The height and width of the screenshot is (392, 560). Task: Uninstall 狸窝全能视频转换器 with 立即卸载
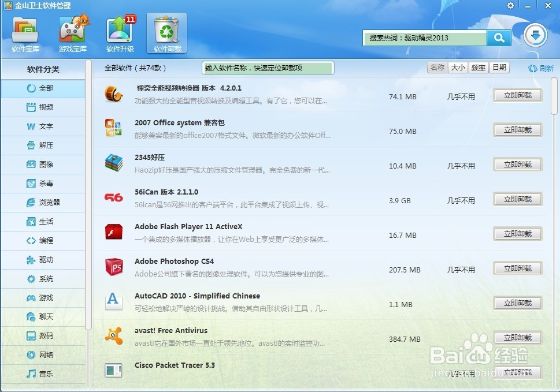coord(517,95)
